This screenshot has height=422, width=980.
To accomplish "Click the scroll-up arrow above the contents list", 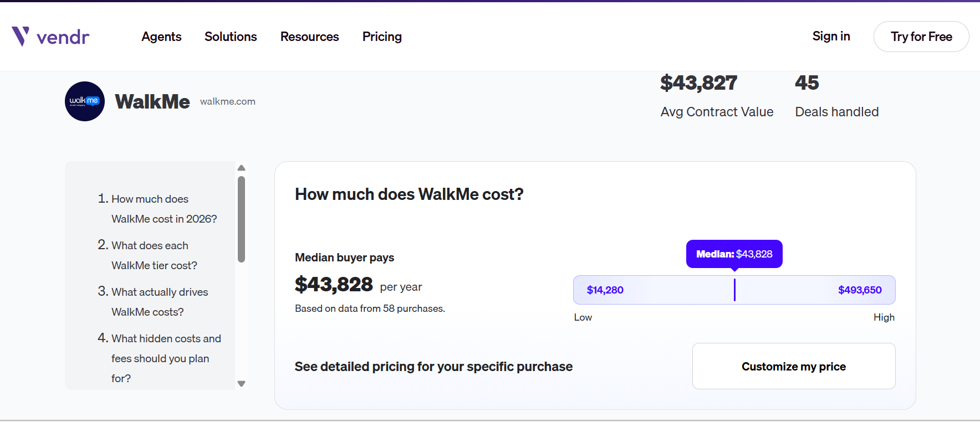I will tap(241, 168).
